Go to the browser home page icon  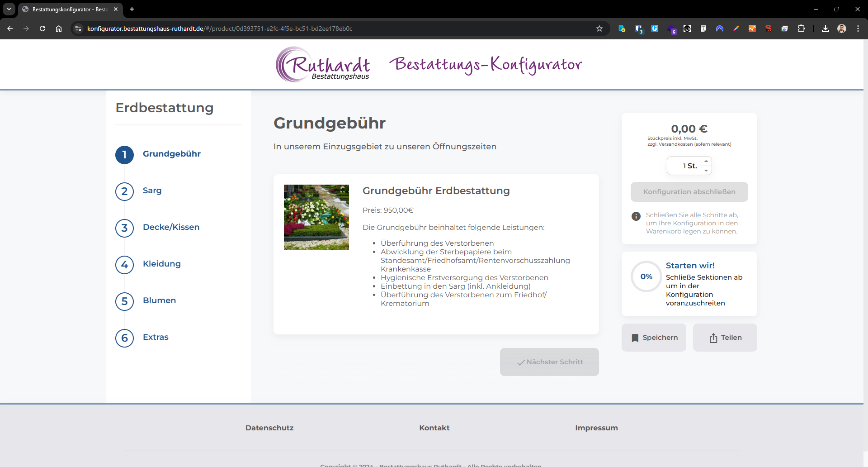59,29
